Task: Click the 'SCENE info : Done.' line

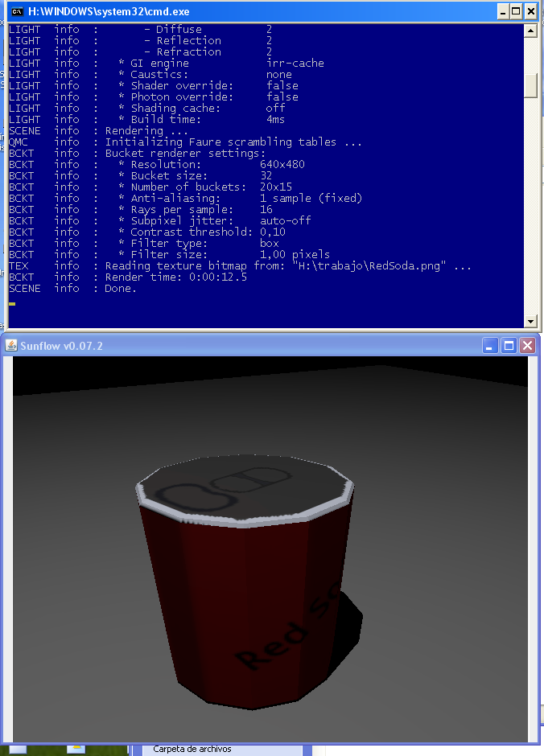Action: click(72, 288)
